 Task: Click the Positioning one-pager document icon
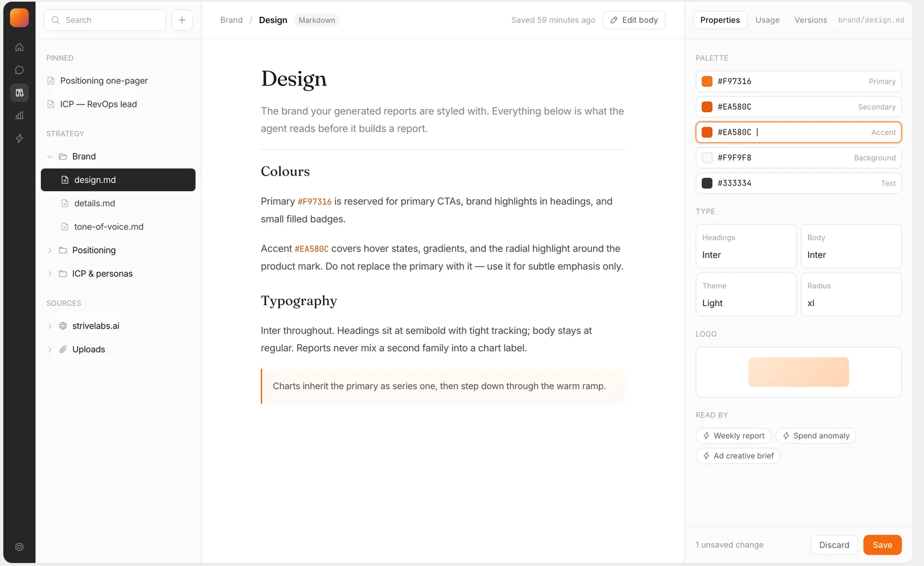(x=51, y=81)
